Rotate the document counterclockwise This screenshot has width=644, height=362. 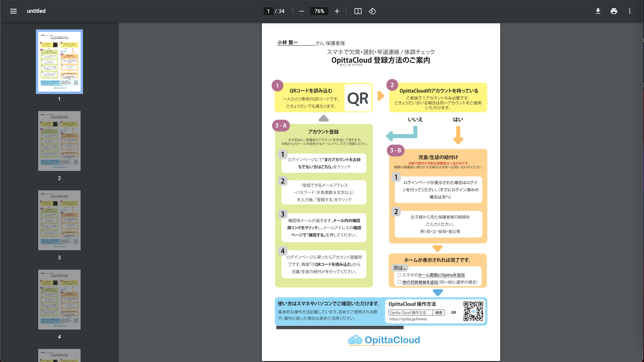coord(372,11)
